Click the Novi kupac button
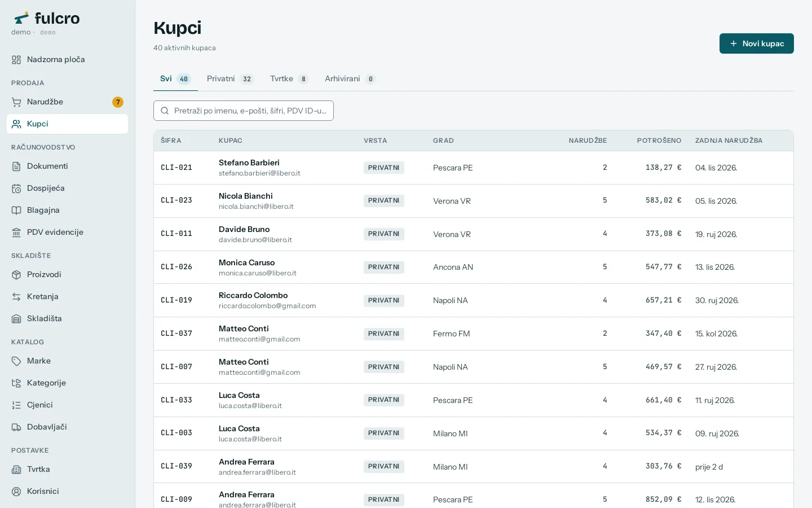 tap(756, 43)
